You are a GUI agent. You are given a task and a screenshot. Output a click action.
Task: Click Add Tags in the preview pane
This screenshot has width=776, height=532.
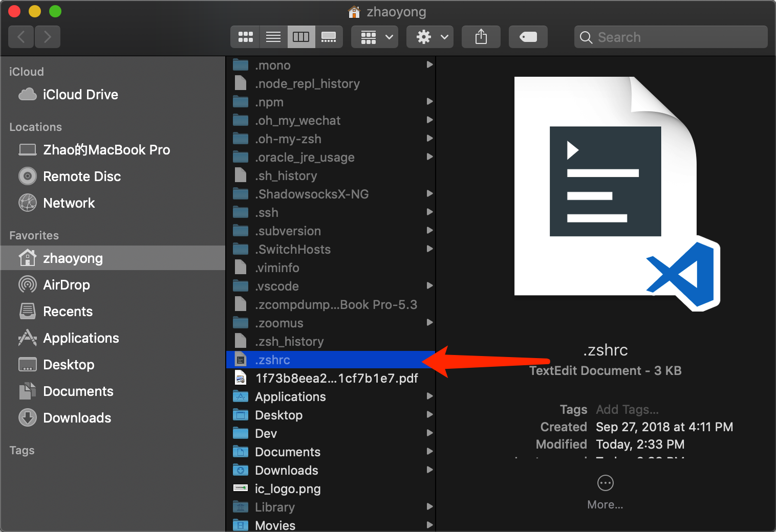tap(627, 409)
